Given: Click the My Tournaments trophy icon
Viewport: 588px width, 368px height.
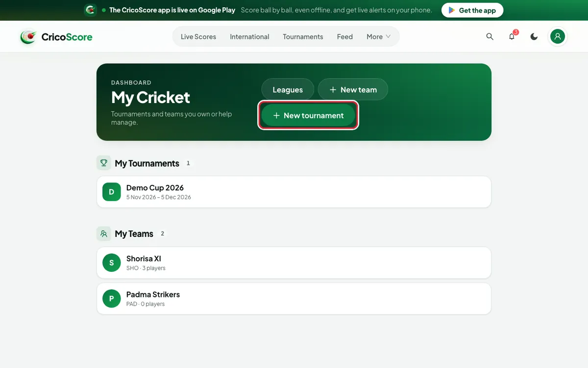Looking at the screenshot, I should tap(103, 163).
